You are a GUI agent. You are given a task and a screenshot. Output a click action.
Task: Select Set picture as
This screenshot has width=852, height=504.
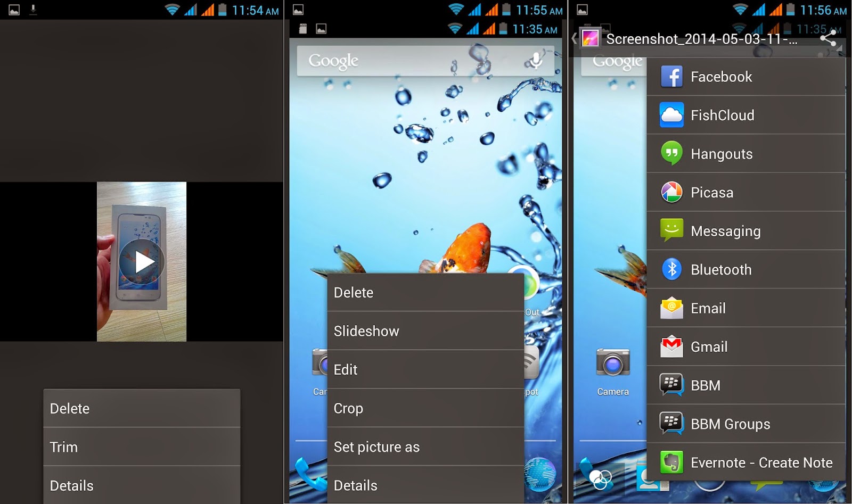(425, 447)
